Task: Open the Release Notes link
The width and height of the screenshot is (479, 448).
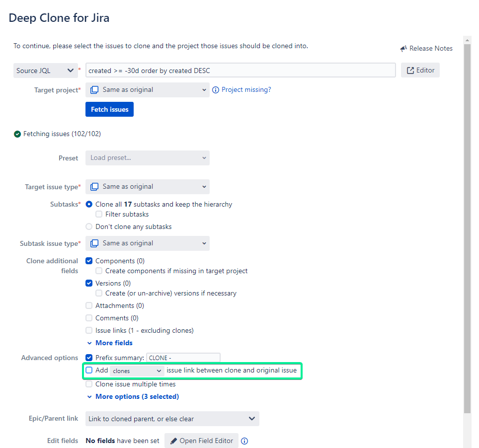Action: 426,48
